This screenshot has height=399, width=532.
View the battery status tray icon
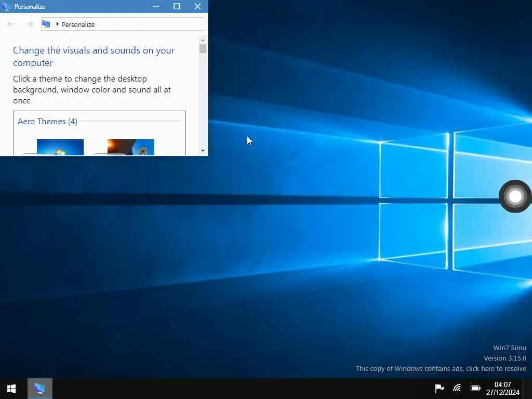[x=475, y=388]
